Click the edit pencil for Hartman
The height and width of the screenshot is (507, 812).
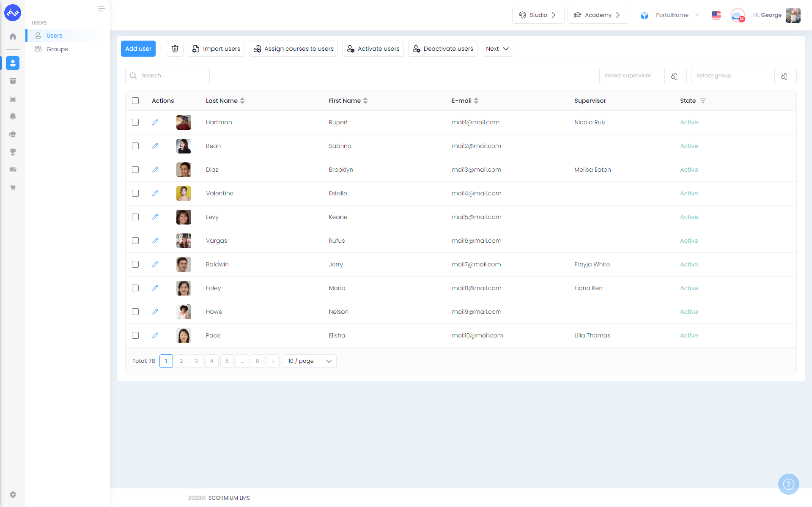pyautogui.click(x=155, y=122)
